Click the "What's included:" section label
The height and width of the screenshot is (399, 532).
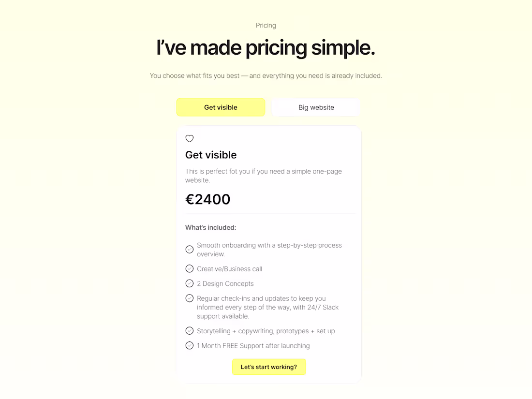tap(210, 227)
